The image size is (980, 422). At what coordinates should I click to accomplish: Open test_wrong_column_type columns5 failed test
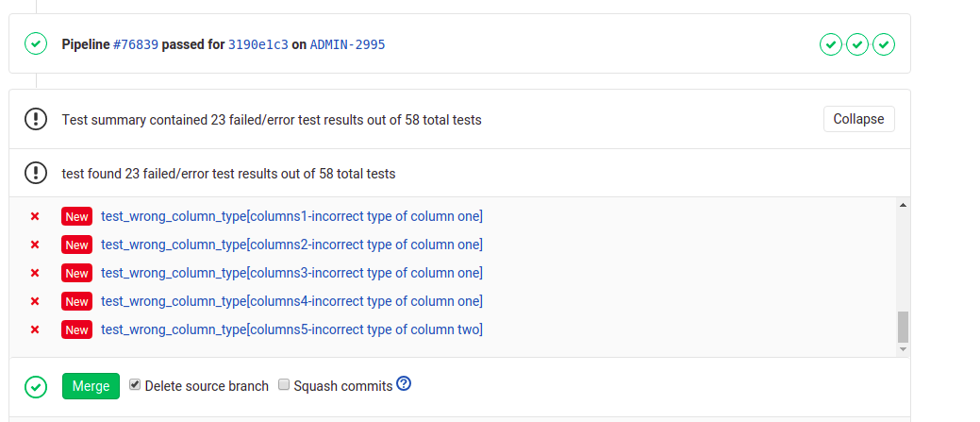(291, 329)
